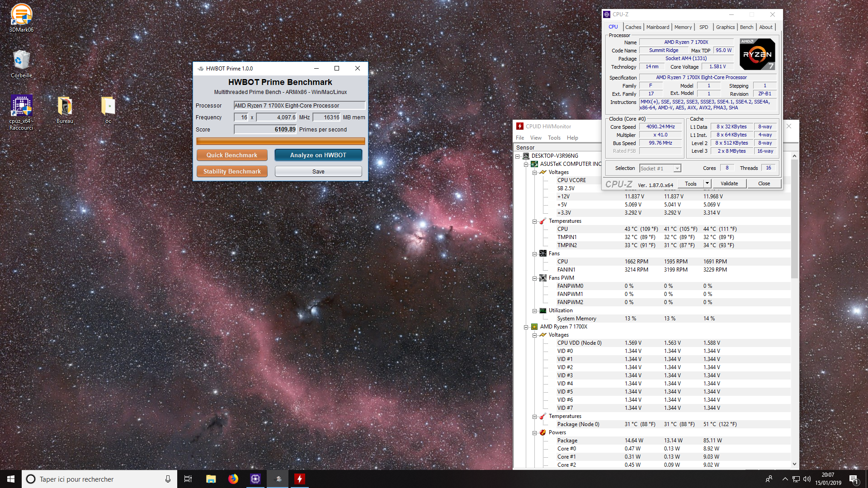
Task: Open the Bench tab in CPU-Z
Action: coord(746,27)
